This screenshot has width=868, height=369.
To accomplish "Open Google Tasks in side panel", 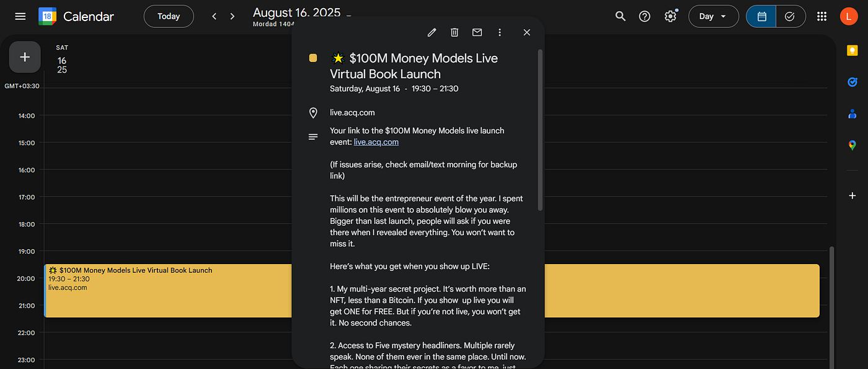I will coord(852,82).
